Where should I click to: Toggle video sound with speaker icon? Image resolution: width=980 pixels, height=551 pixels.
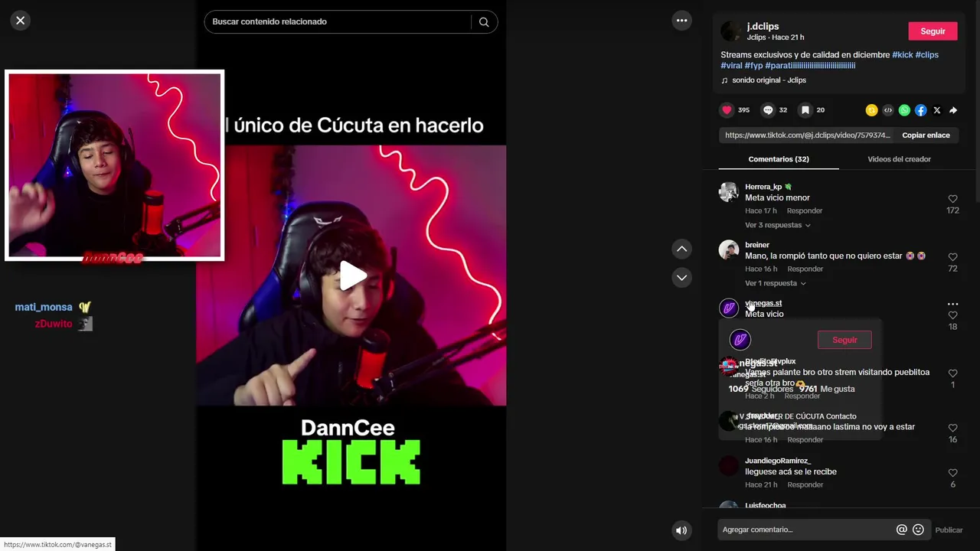pos(681,530)
